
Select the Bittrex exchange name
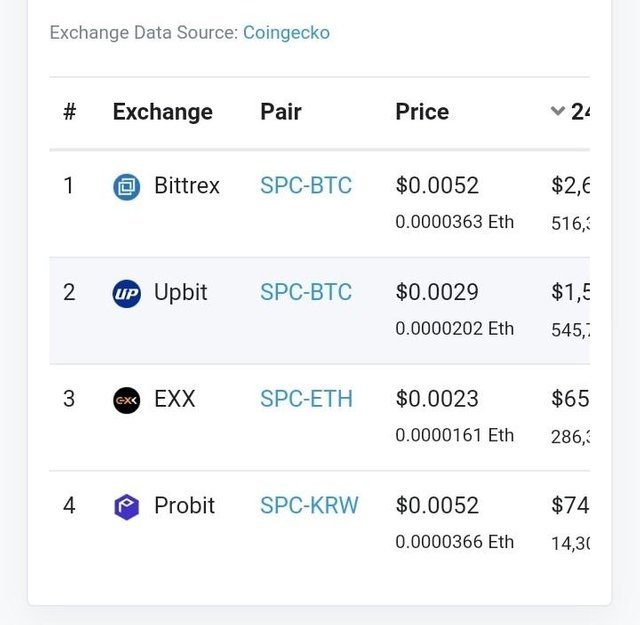(x=187, y=186)
